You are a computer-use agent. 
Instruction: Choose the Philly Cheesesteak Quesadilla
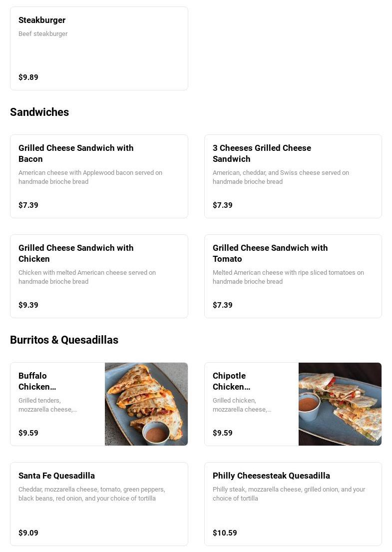click(x=271, y=476)
